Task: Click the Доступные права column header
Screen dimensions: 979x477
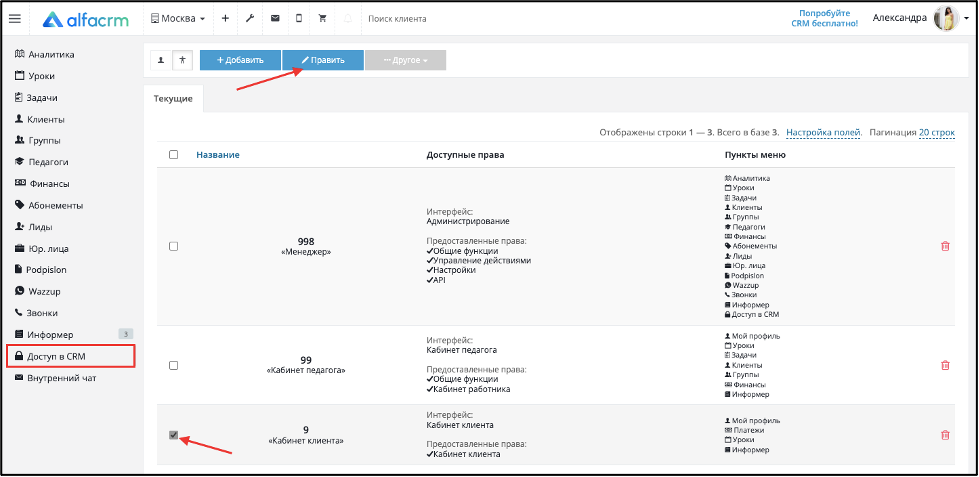Action: (465, 155)
